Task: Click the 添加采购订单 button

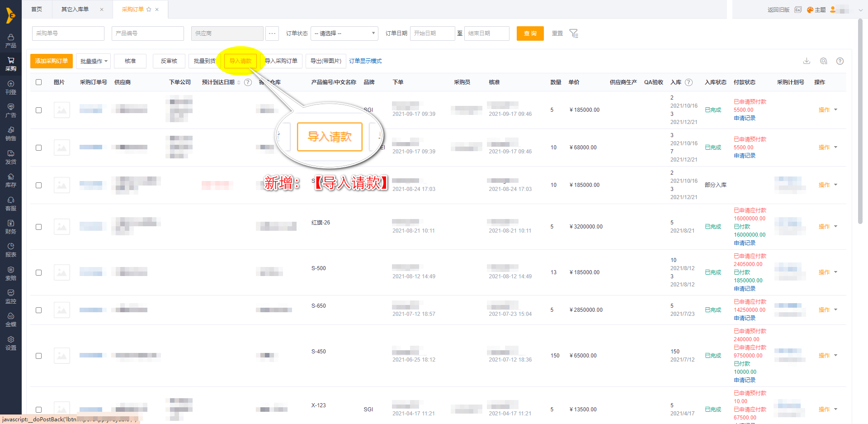Action: click(52, 61)
